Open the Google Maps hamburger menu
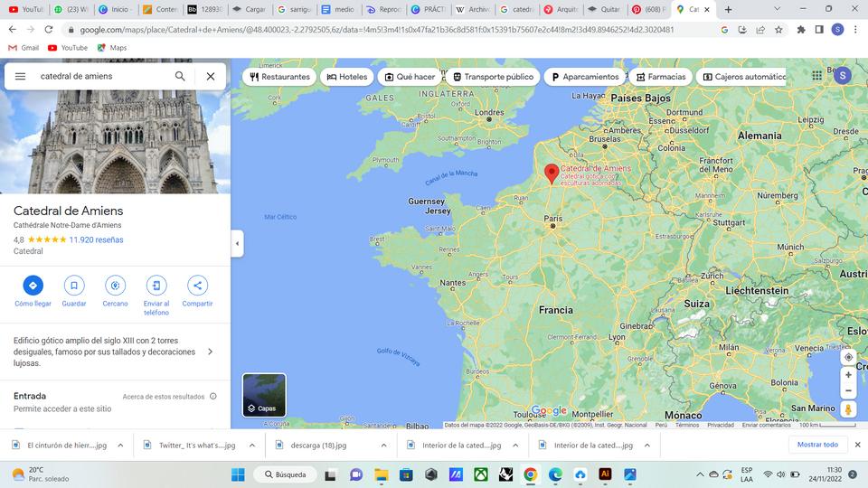 [x=20, y=76]
